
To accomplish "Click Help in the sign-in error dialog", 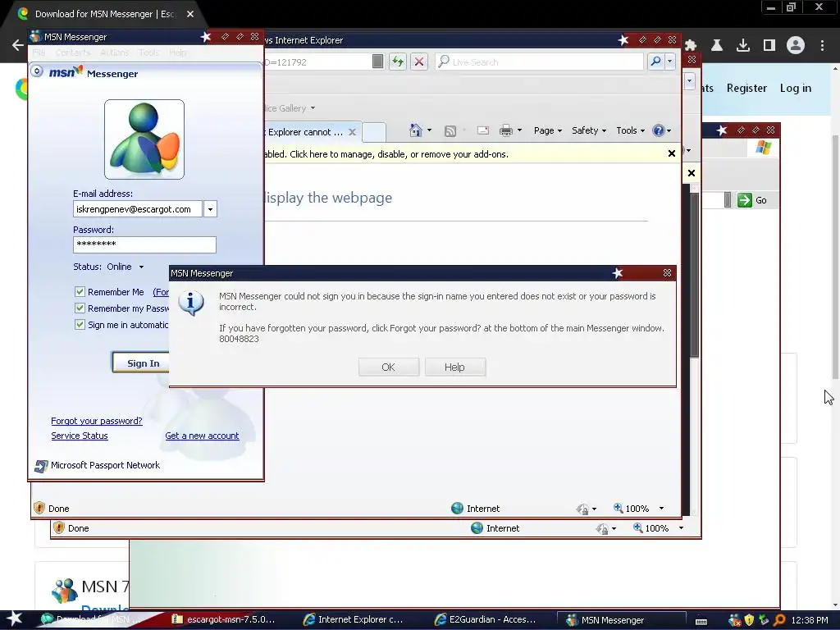I will 454,367.
